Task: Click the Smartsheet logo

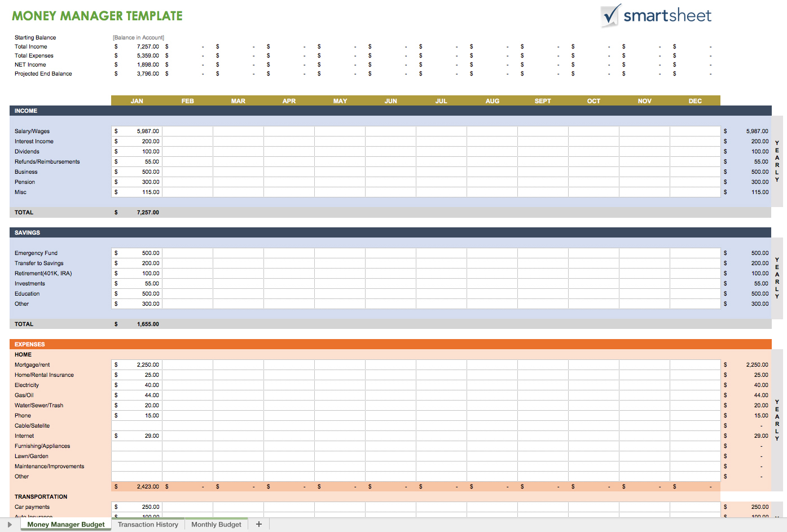Action: (x=656, y=16)
